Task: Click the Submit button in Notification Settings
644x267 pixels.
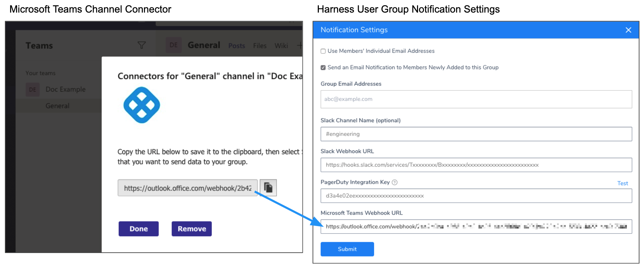Action: [347, 249]
